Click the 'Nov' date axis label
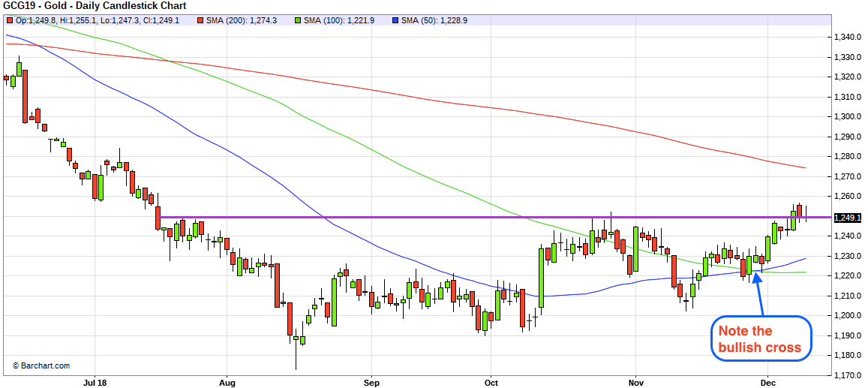The width and height of the screenshot is (868, 388). pyautogui.click(x=635, y=381)
